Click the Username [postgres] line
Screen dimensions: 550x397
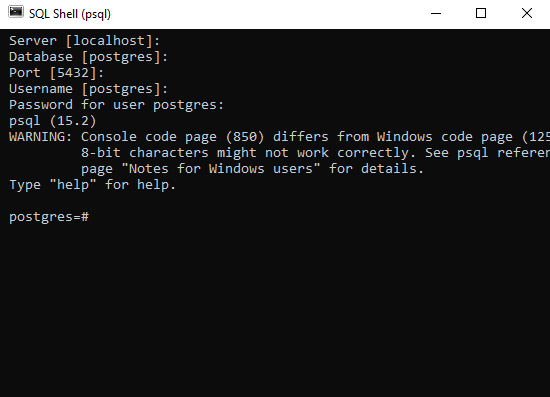88,89
